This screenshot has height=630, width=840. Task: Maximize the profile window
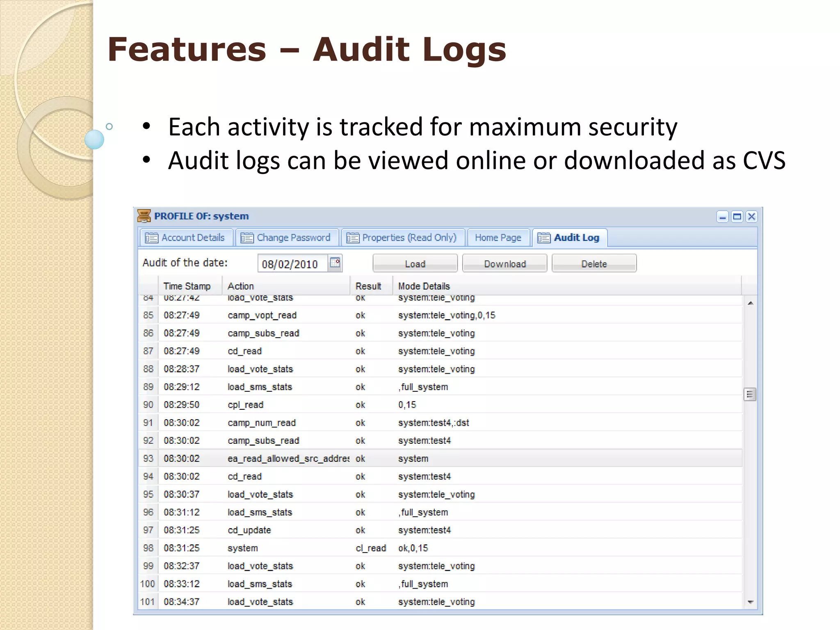point(737,217)
